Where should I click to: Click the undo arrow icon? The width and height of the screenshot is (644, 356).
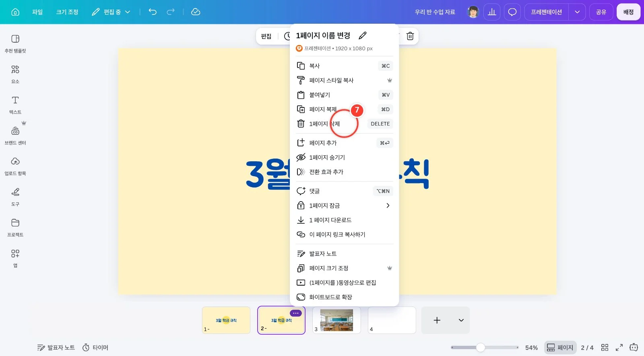click(153, 12)
